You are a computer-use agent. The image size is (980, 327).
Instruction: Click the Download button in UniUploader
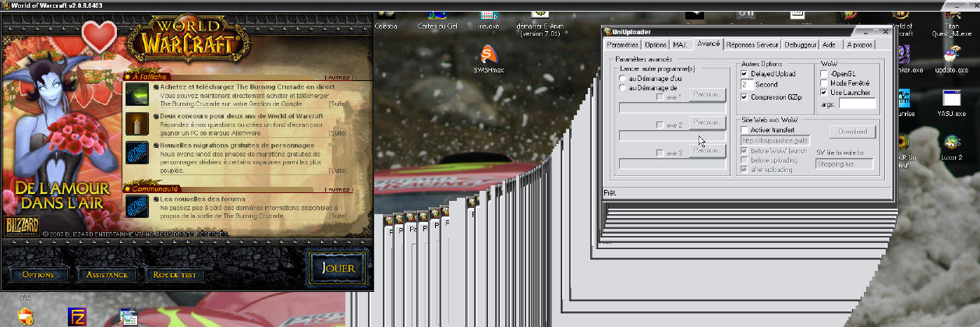click(x=852, y=132)
